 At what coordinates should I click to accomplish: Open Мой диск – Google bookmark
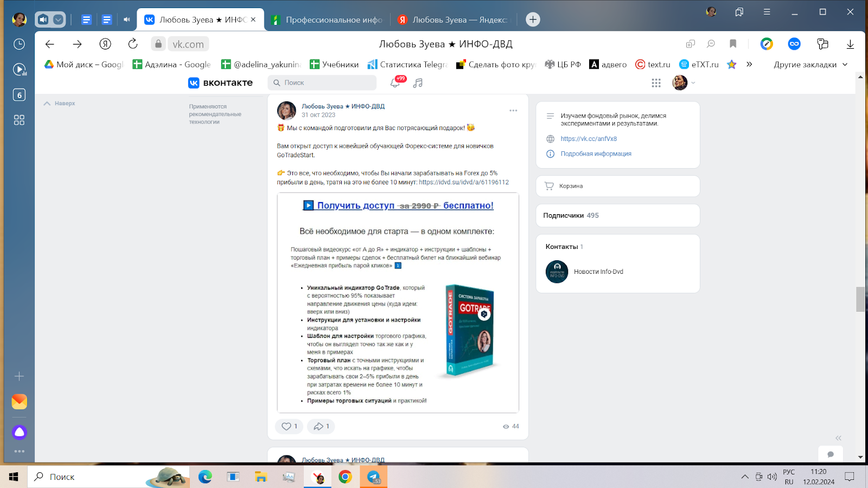[84, 65]
